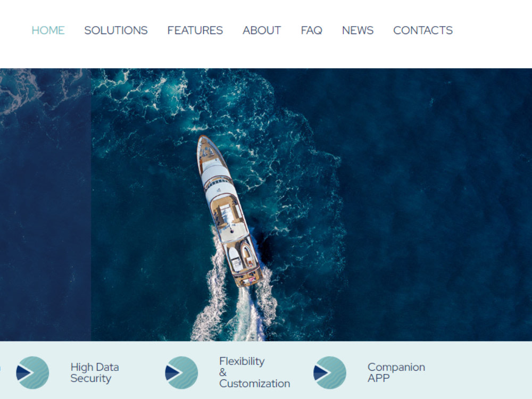The image size is (532, 399).
Task: Select the ABOUT nav link
Action: tap(262, 30)
